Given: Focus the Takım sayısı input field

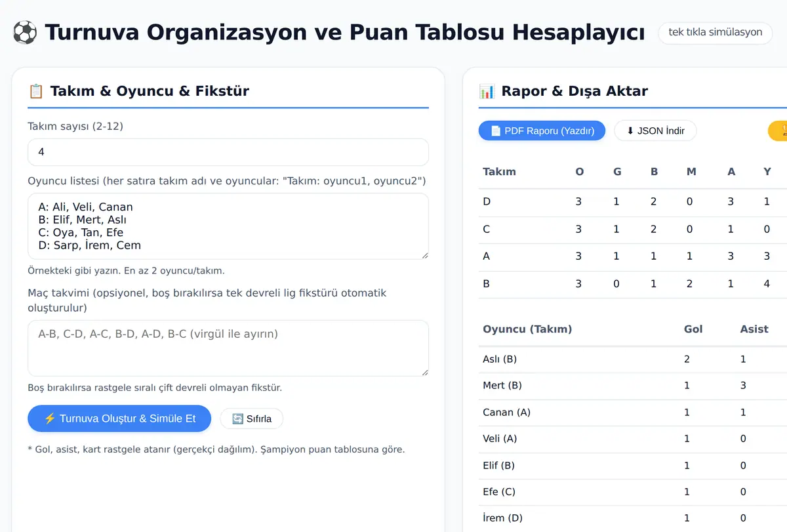Looking at the screenshot, I should (x=228, y=152).
